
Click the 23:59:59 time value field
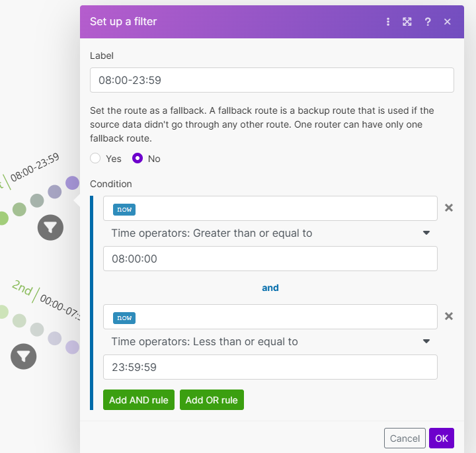[270, 367]
